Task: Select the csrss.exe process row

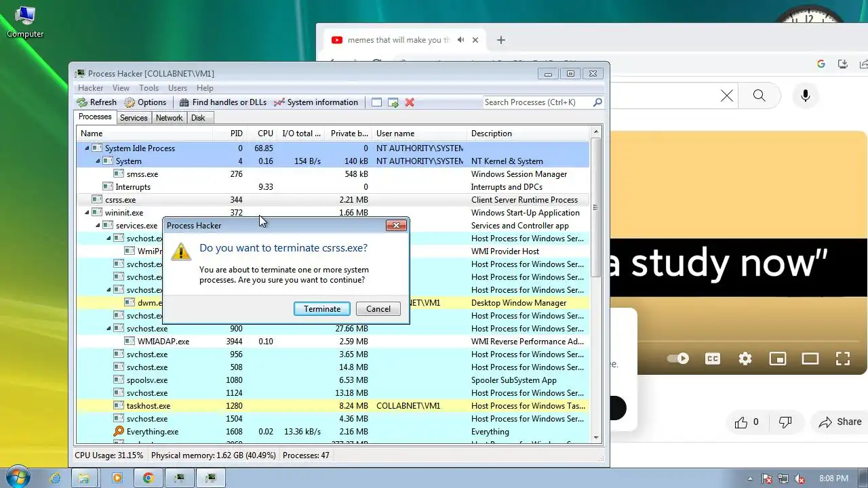Action: click(332, 200)
